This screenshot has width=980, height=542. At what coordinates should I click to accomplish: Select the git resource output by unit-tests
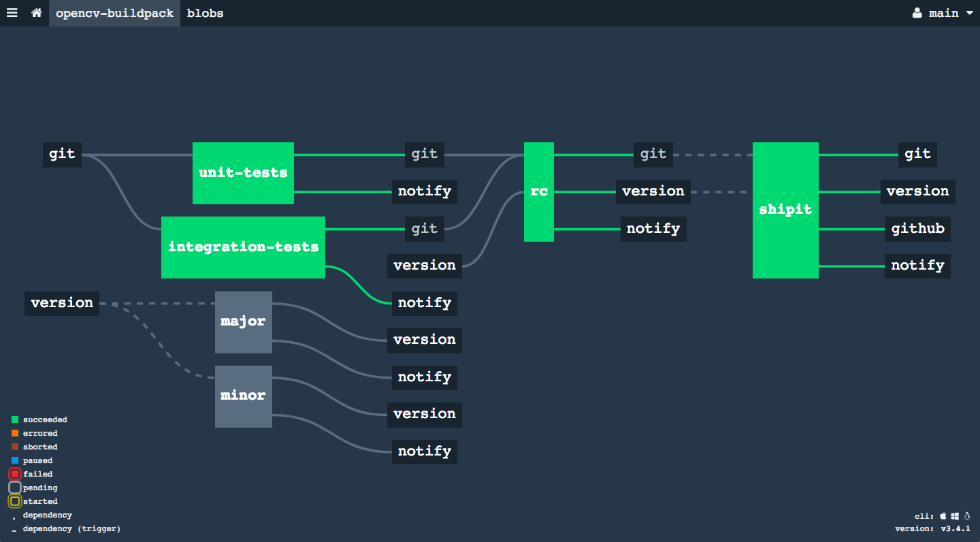tap(425, 155)
